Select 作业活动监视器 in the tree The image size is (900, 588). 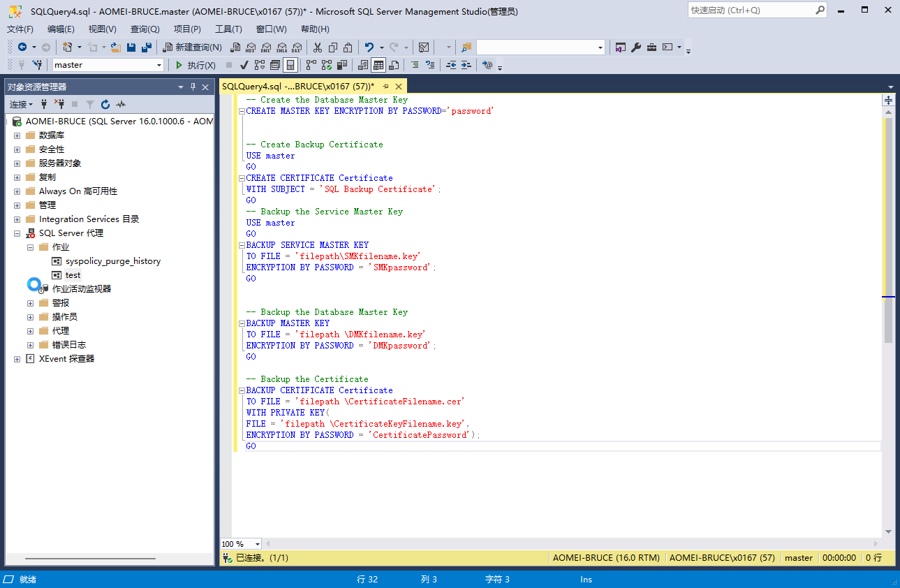82,289
